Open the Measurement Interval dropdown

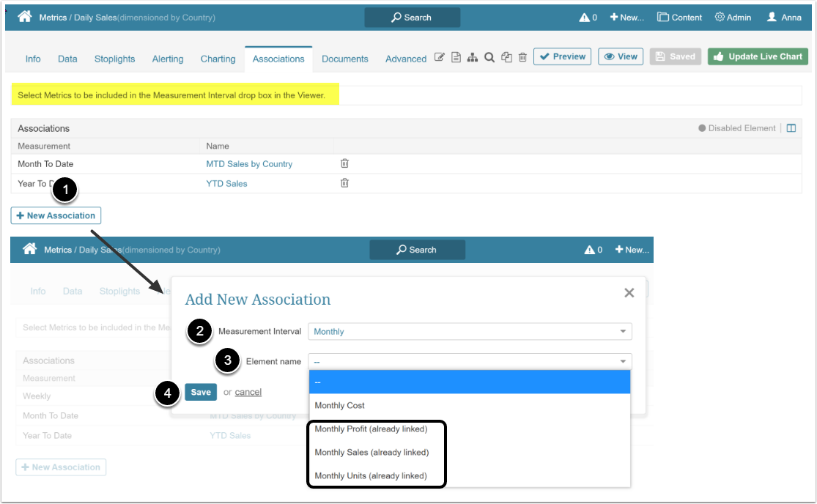click(x=470, y=331)
